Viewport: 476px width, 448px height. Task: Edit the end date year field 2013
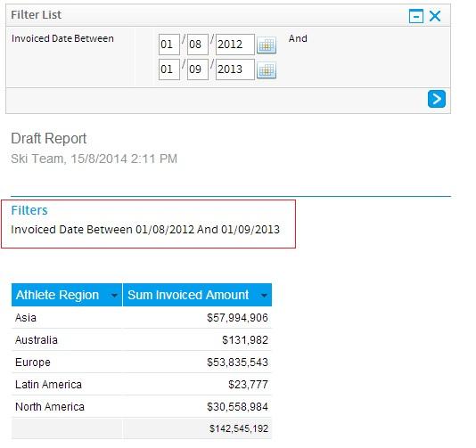(235, 69)
